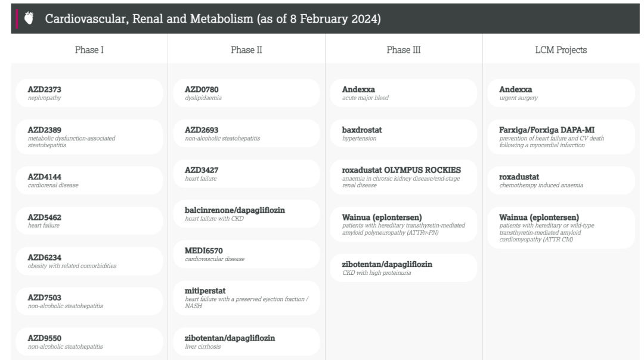Image resolution: width=644 pixels, height=360 pixels.
Task: Select the AZD6234 obesity card
Action: tap(89, 261)
